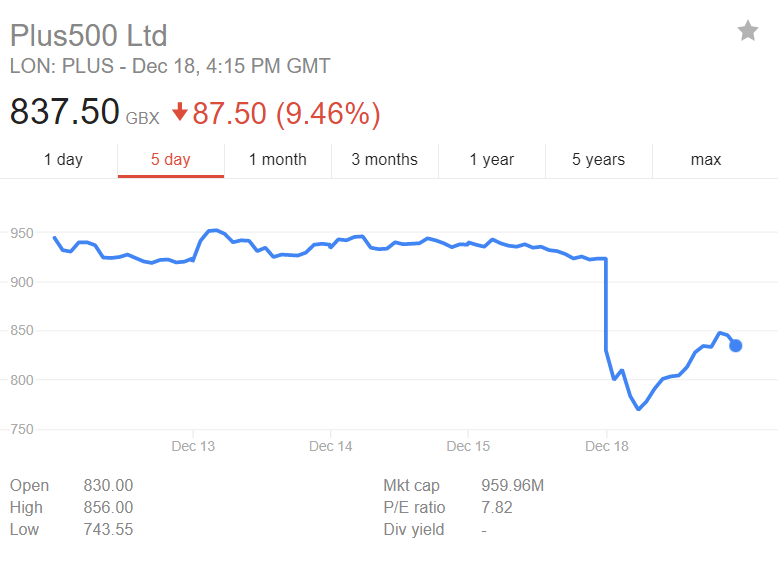Click the P/E ratio value 7.82
This screenshot has height=565, width=778.
pyautogui.click(x=497, y=507)
